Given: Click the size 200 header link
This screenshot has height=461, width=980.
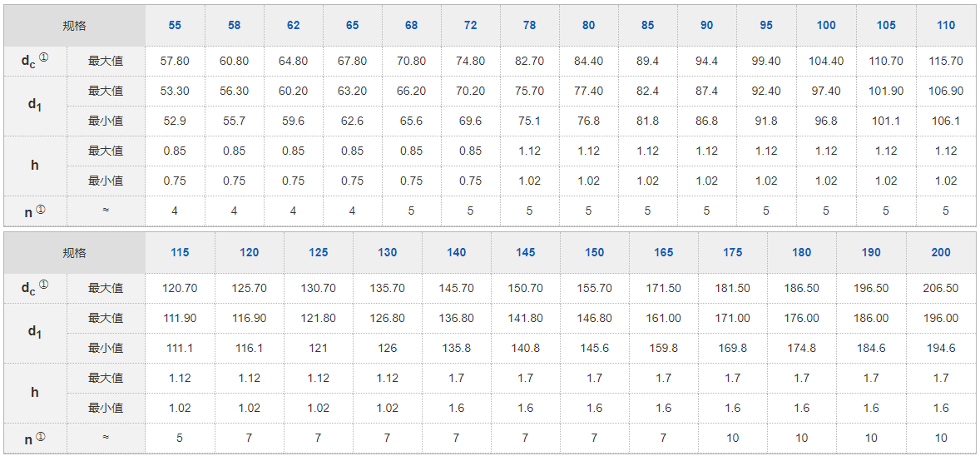Looking at the screenshot, I should click(x=941, y=252).
